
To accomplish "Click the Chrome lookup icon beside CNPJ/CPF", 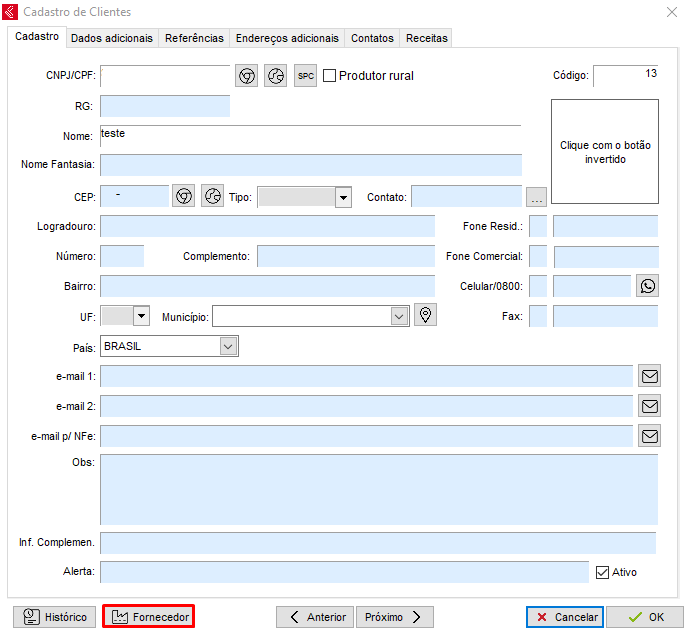I will point(247,76).
